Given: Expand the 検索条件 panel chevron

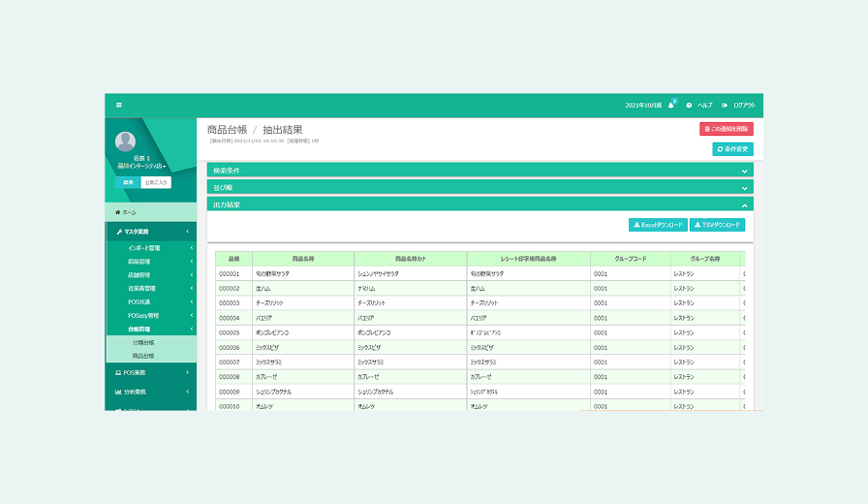Looking at the screenshot, I should point(744,171).
